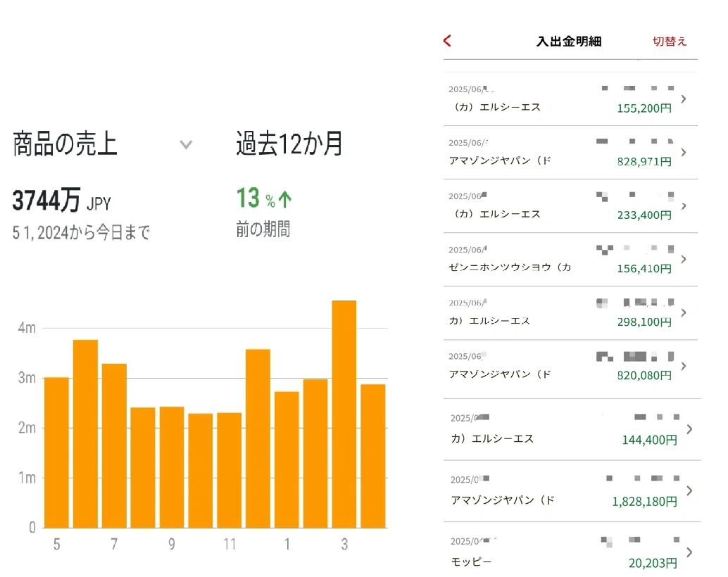Open the 商品の売上 dropdown arrow
728x577 pixels.
click(x=186, y=145)
